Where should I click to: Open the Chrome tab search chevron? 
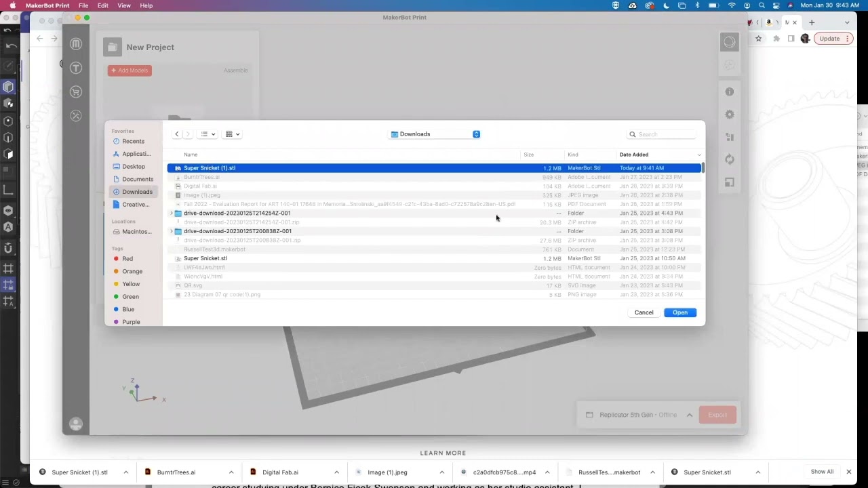click(x=847, y=22)
